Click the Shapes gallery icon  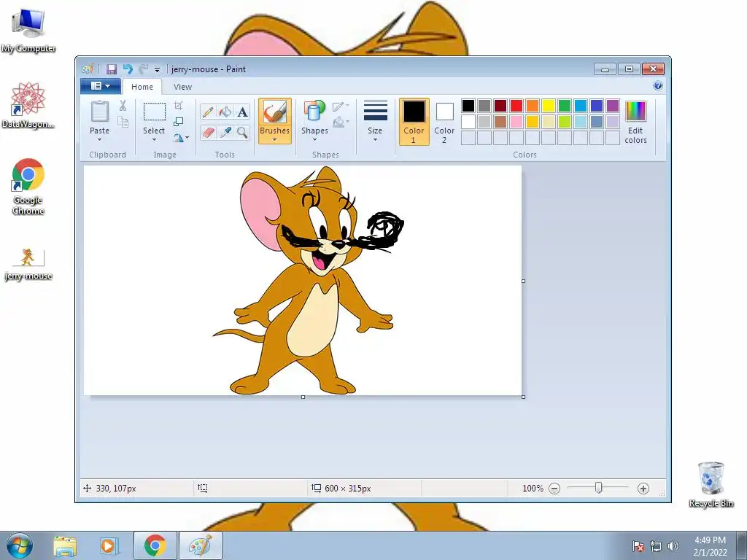pos(314,112)
